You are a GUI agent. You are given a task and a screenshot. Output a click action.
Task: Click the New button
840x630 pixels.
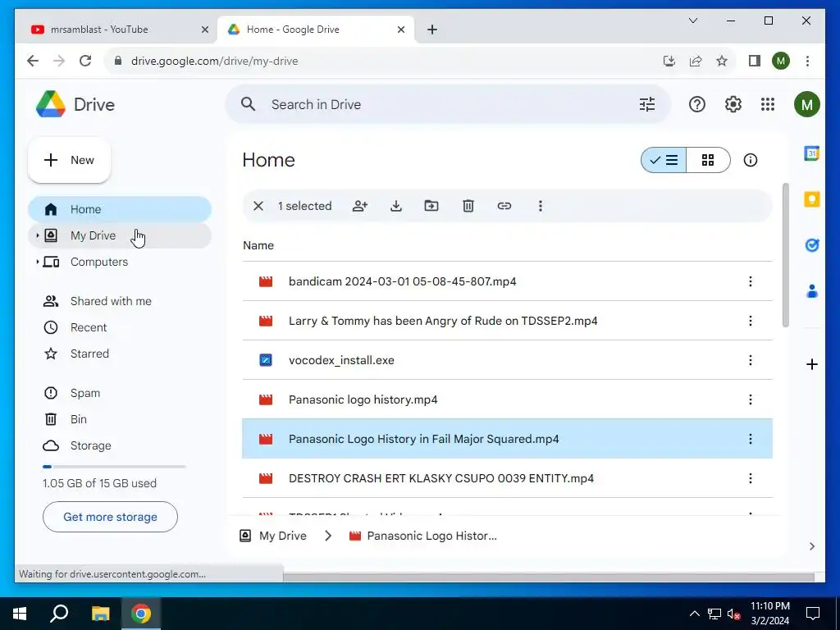[69, 160]
